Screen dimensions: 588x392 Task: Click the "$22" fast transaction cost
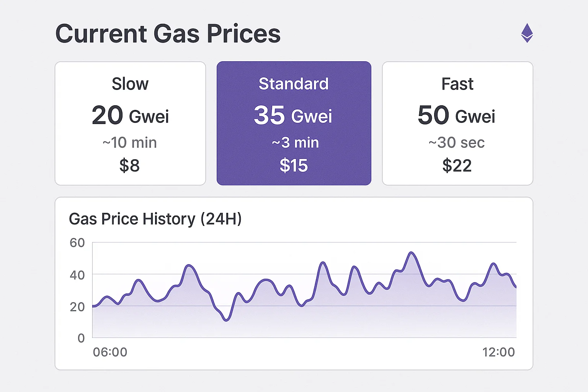pyautogui.click(x=457, y=166)
